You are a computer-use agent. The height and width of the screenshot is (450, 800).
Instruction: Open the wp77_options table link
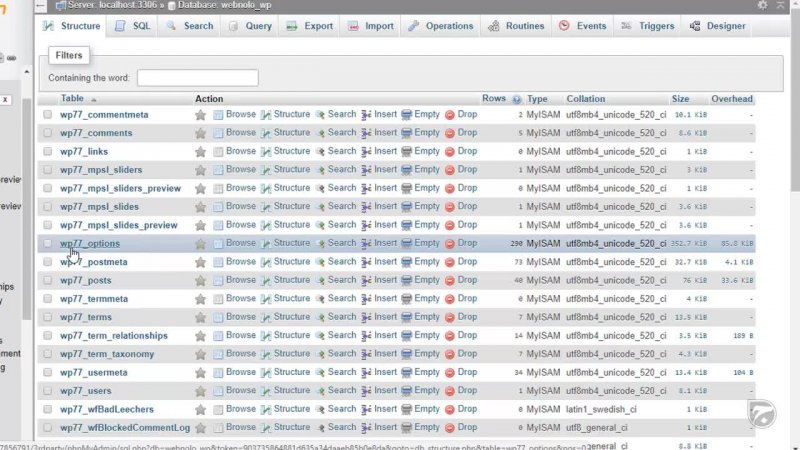point(89,243)
